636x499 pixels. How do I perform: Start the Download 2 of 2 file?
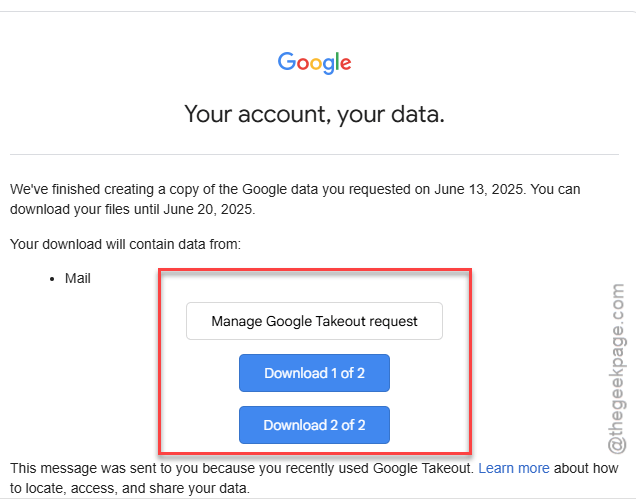(314, 425)
